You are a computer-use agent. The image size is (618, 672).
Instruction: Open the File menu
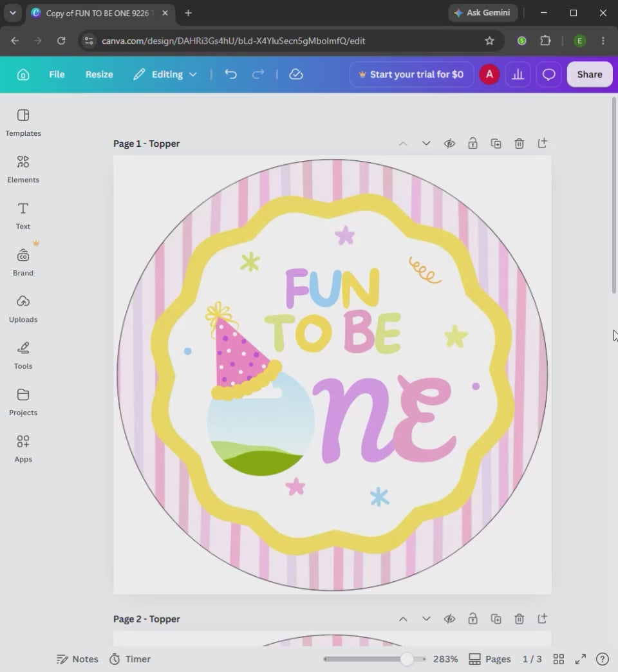[57, 75]
